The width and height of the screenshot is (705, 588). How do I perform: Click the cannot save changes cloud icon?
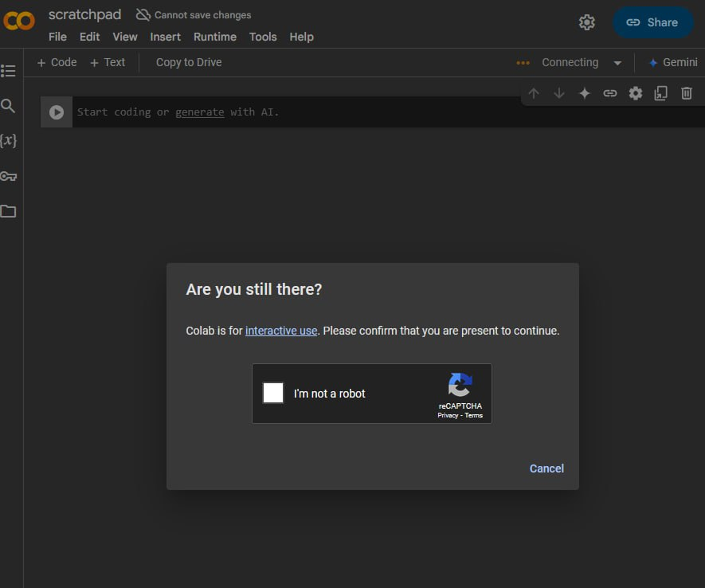coord(143,15)
